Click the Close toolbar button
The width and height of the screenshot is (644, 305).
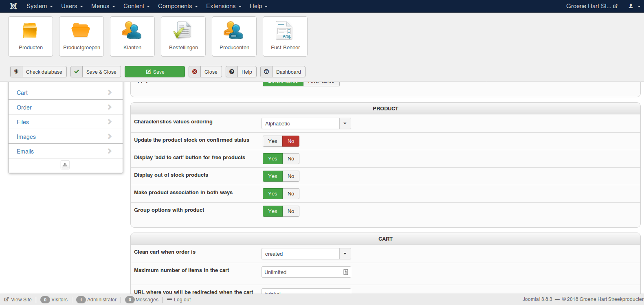(205, 72)
